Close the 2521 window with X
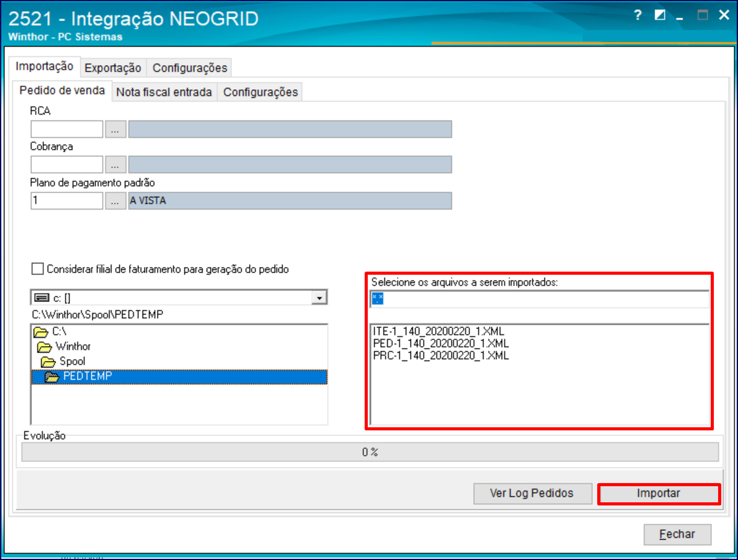The width and height of the screenshot is (738, 560). [x=724, y=15]
